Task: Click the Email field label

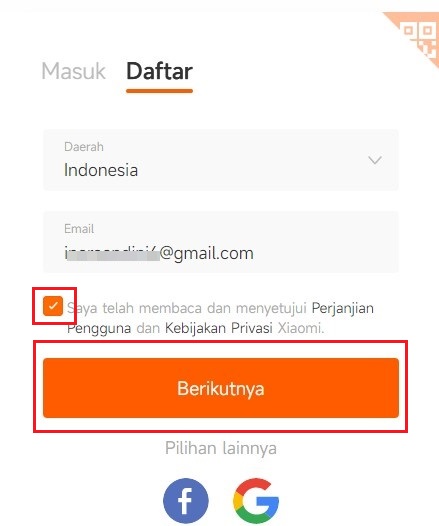Action: [x=79, y=229]
